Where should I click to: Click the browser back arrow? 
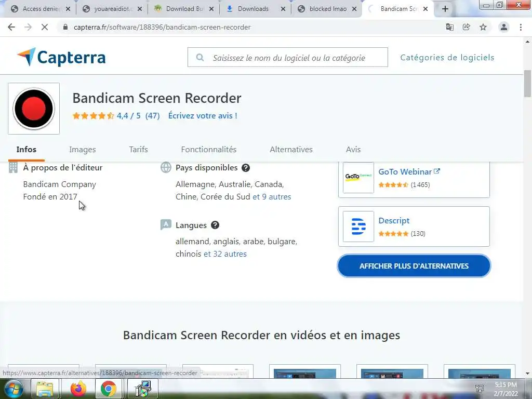[x=11, y=27]
